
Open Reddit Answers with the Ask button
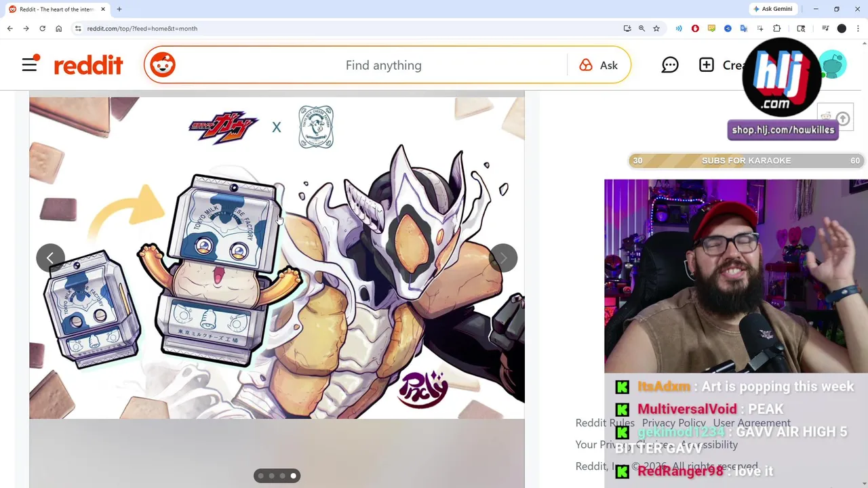click(x=599, y=65)
